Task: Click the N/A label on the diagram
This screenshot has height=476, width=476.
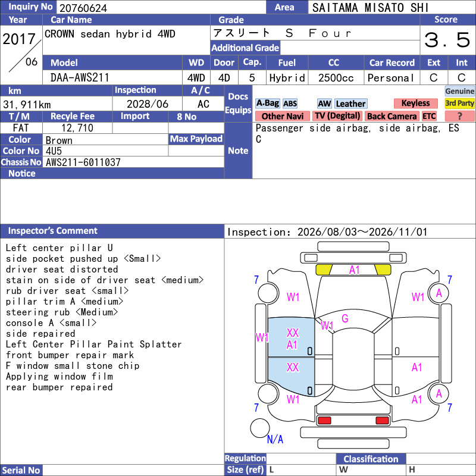Action: pyautogui.click(x=275, y=439)
